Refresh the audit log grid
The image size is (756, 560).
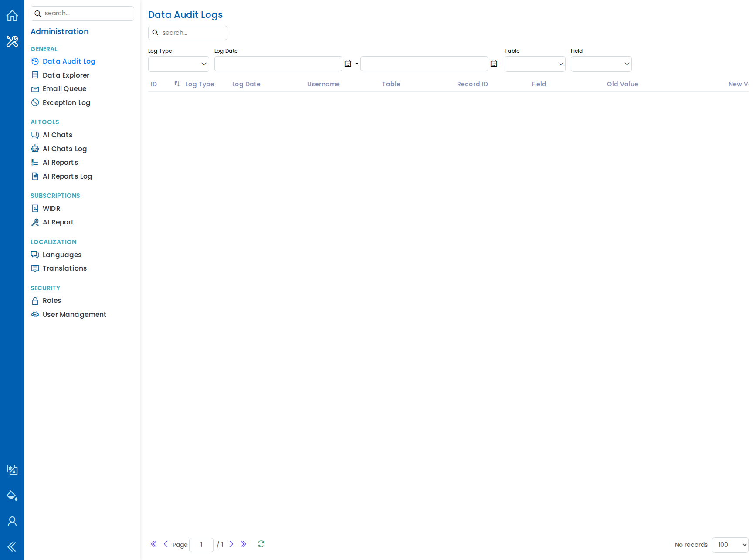click(261, 544)
